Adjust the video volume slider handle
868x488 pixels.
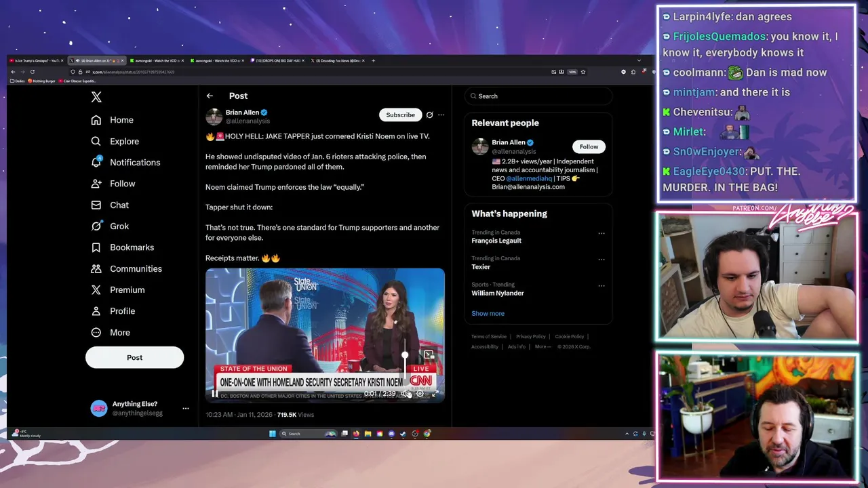click(x=405, y=354)
